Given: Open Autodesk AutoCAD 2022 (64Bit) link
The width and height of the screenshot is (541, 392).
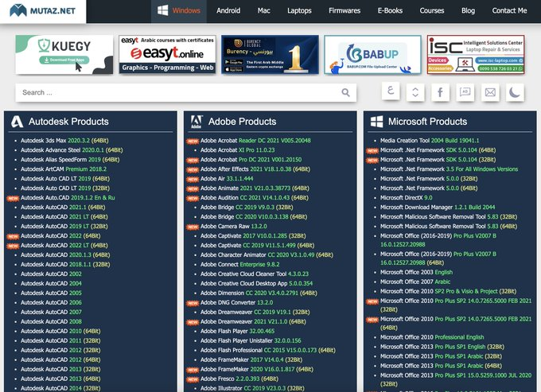Looking at the screenshot, I should click(x=60, y=236).
